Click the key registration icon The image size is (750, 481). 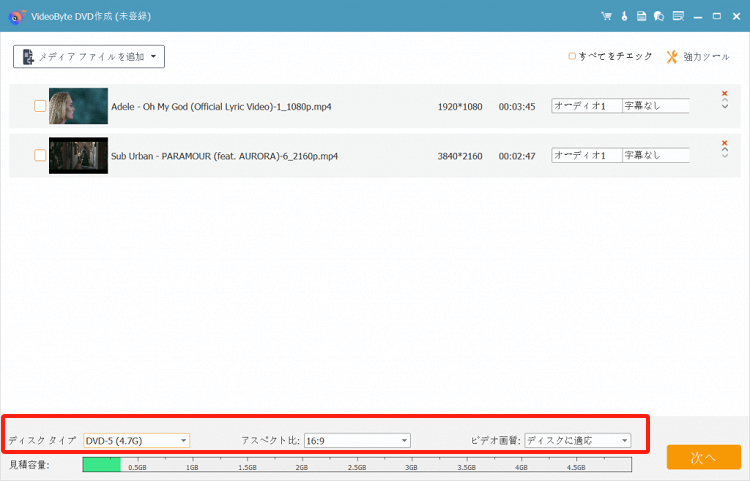(x=623, y=16)
